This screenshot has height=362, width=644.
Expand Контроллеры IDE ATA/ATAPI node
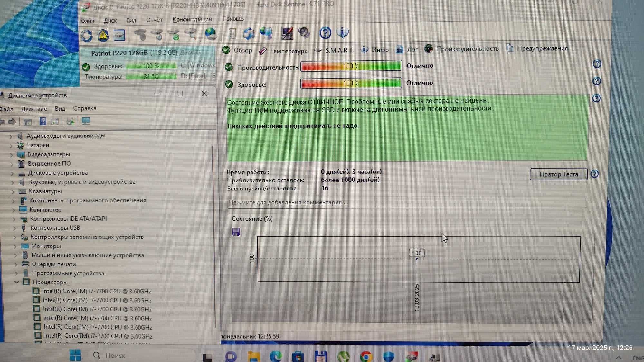point(14,219)
